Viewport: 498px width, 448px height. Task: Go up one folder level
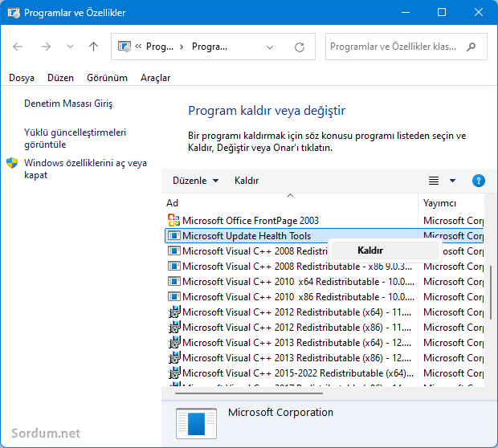[x=93, y=47]
